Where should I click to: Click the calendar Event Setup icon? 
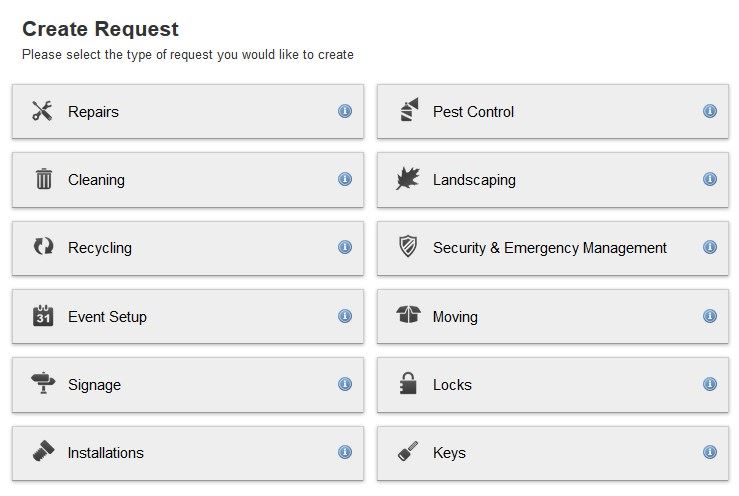point(43,316)
